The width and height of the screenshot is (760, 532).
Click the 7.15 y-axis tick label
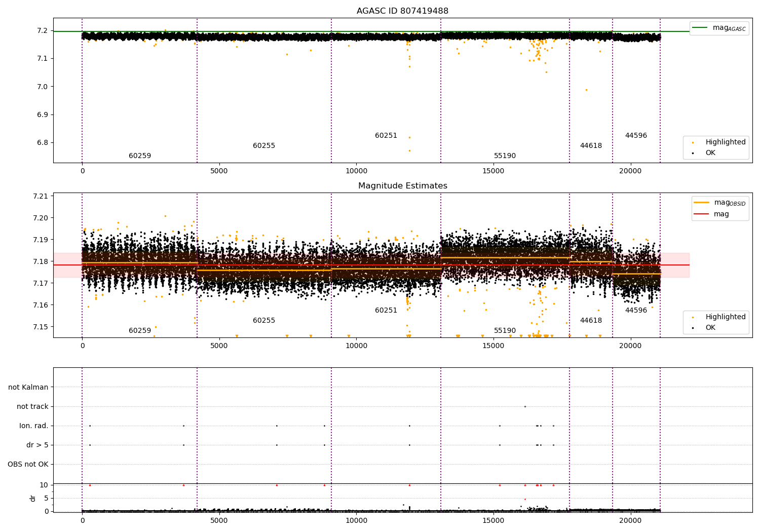tap(40, 327)
